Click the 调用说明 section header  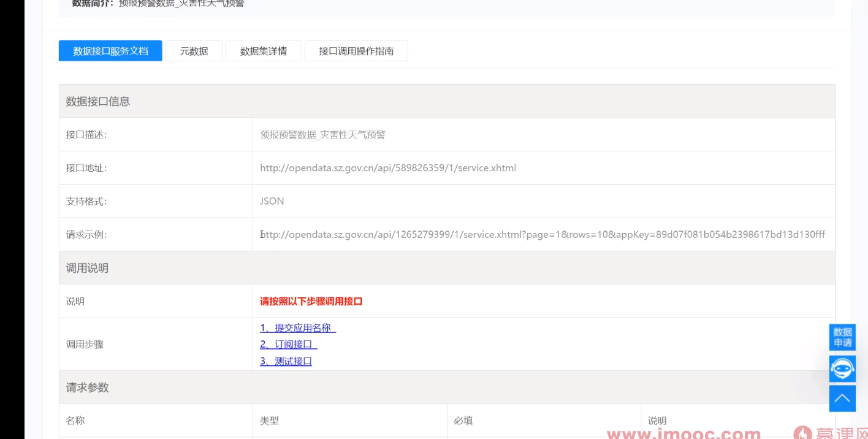point(447,268)
